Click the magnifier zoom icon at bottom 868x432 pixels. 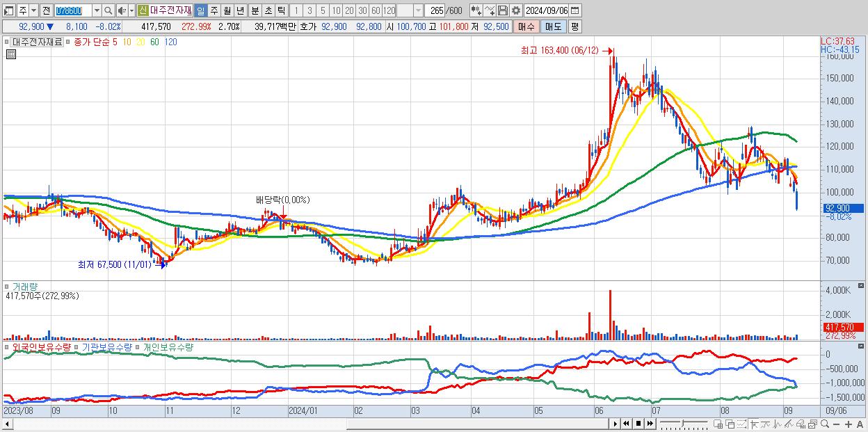(825, 424)
